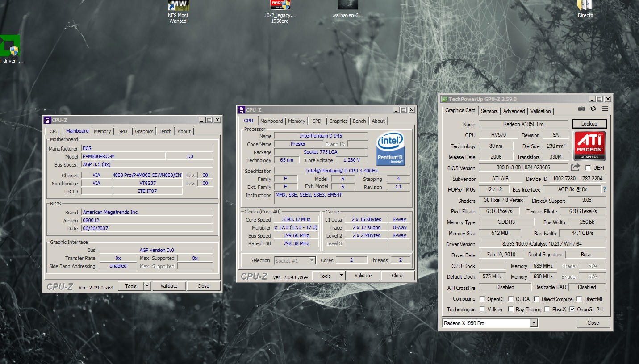Open the Graphics tab in the CPU-Z CPU window
639x364 pixels.
point(338,121)
